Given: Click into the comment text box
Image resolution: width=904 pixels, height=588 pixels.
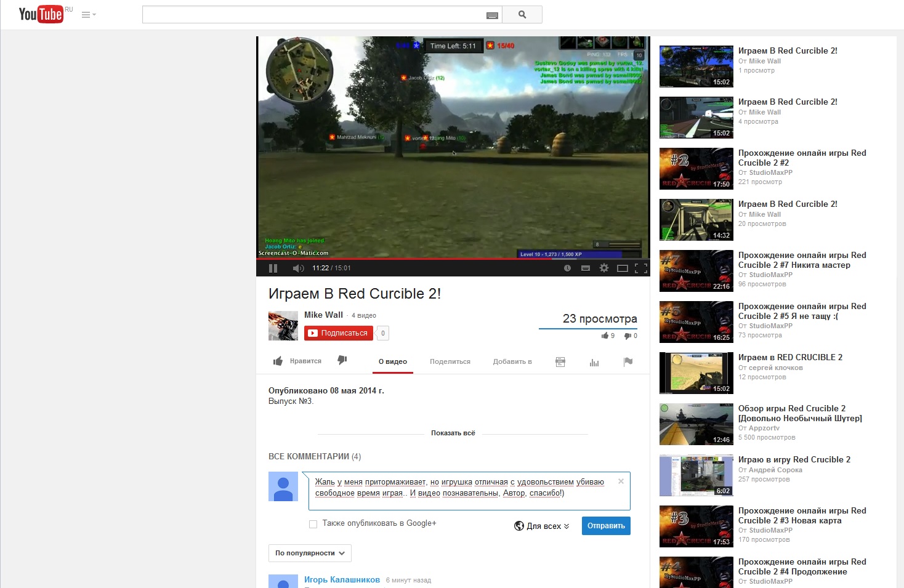Looking at the screenshot, I should (469, 491).
